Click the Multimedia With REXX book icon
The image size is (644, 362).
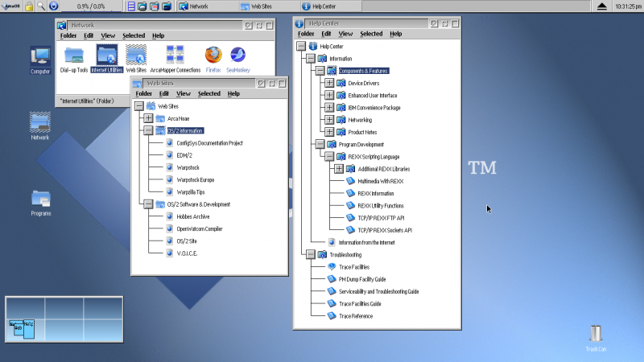350,181
